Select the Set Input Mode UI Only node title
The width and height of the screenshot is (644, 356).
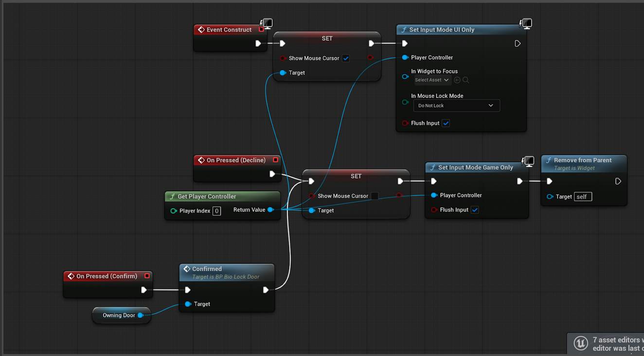point(442,30)
